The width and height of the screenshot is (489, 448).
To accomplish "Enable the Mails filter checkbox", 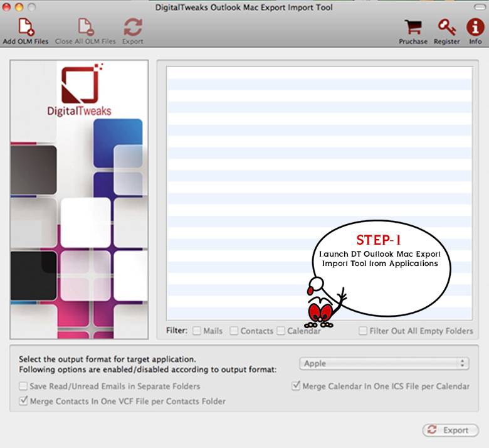I will [197, 331].
